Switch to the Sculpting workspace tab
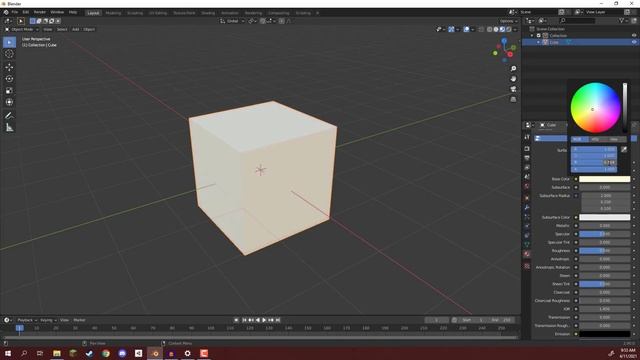This screenshot has height=360, width=640. tap(135, 13)
